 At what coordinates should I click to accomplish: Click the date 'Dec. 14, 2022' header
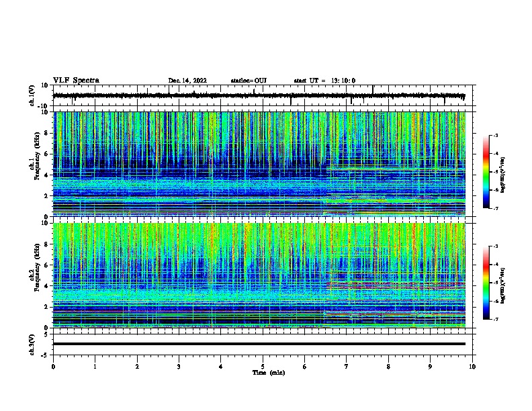187,81
